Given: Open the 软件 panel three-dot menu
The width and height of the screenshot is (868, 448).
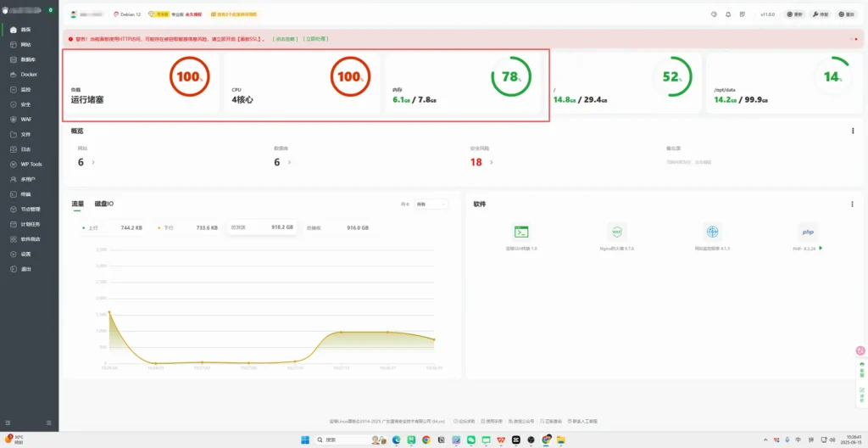Looking at the screenshot, I should pos(852,204).
